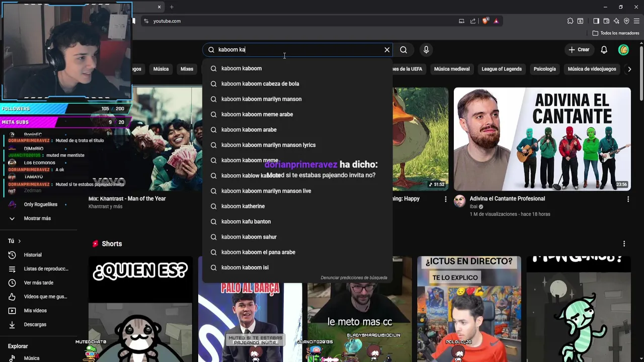Open the browser hamburger menu
The height and width of the screenshot is (362, 644).
pos(636,21)
